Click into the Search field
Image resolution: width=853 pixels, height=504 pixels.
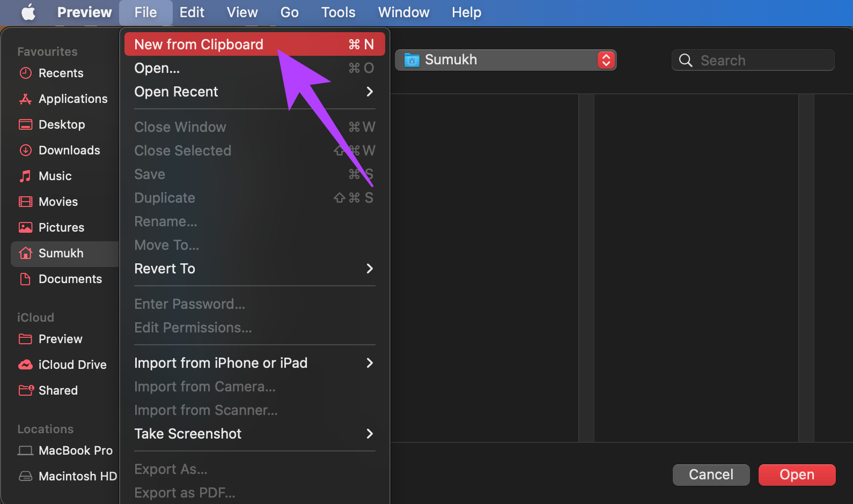pos(753,60)
